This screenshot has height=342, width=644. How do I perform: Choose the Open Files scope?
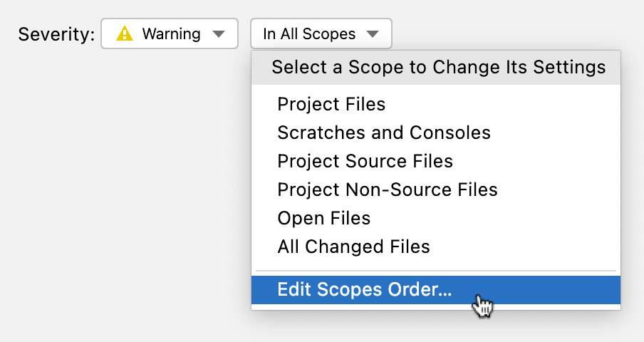[x=324, y=218]
